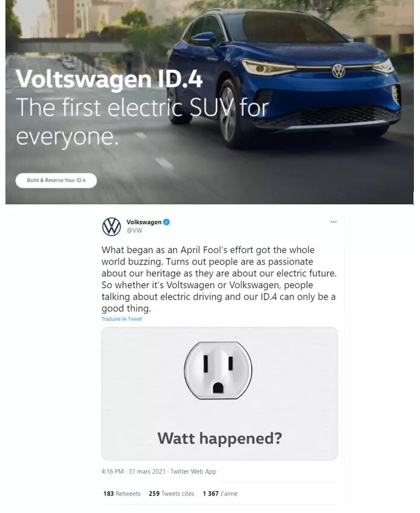Click the @VW handle
This screenshot has height=513, width=420.
tap(134, 230)
